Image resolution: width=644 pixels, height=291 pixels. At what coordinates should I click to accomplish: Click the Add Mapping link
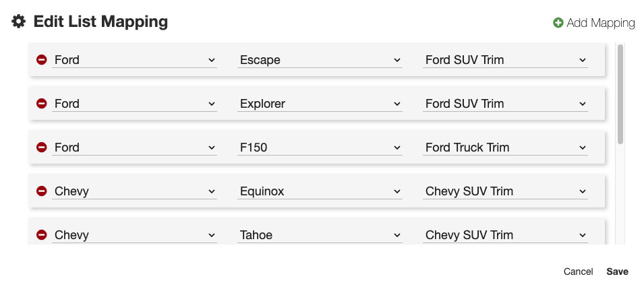click(600, 23)
